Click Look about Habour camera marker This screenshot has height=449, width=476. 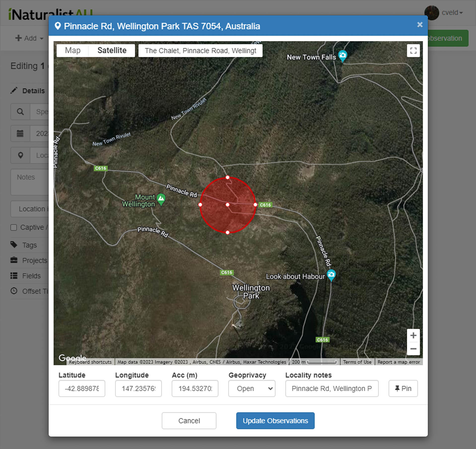coord(331,274)
